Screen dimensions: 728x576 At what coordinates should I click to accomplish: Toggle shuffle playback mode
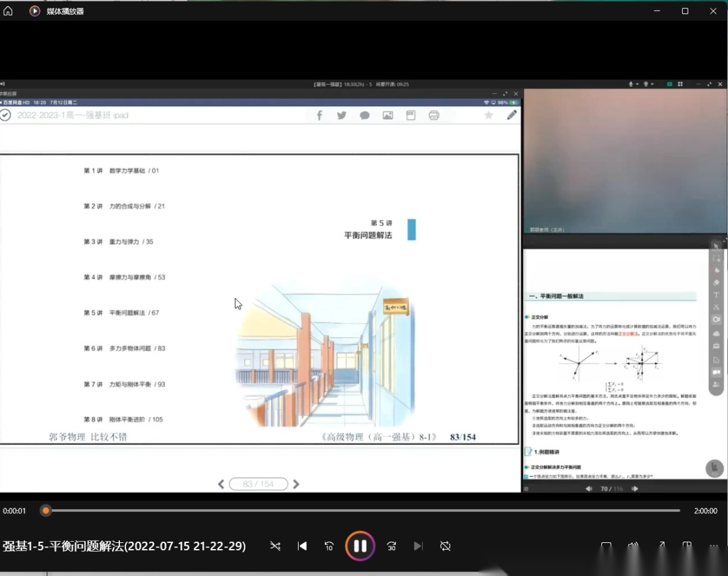275,546
